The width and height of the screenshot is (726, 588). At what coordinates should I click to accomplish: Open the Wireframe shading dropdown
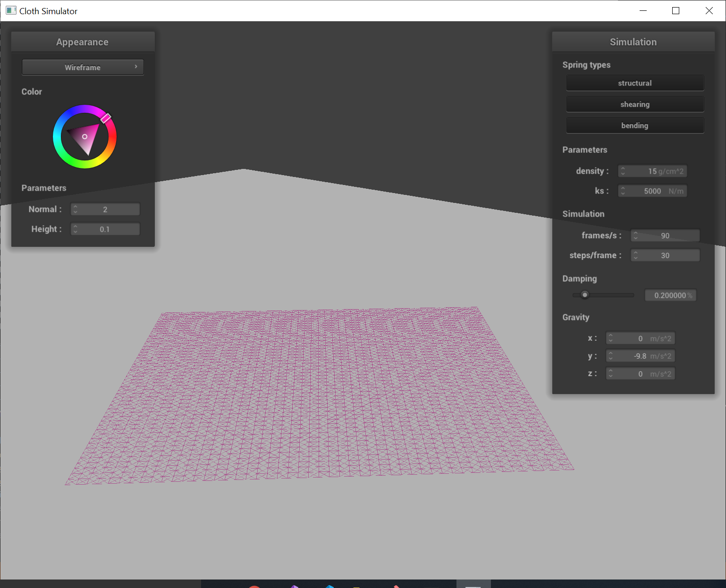pyautogui.click(x=83, y=67)
